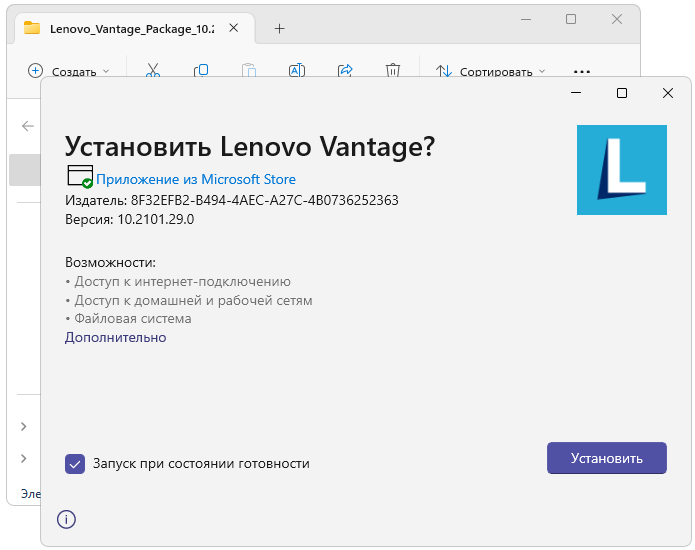Expand the upper collapsed navigation pane chevron
Image resolution: width=695 pixels, height=550 pixels.
24,427
